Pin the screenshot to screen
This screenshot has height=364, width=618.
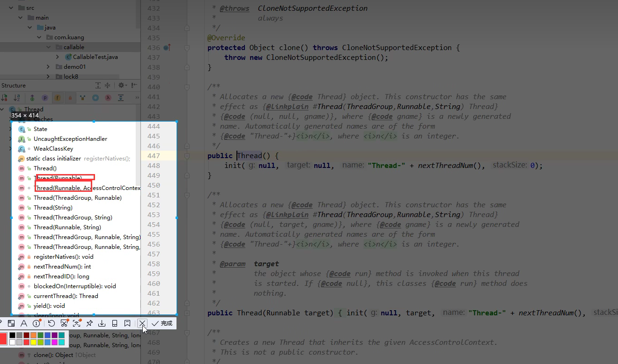[89, 323]
